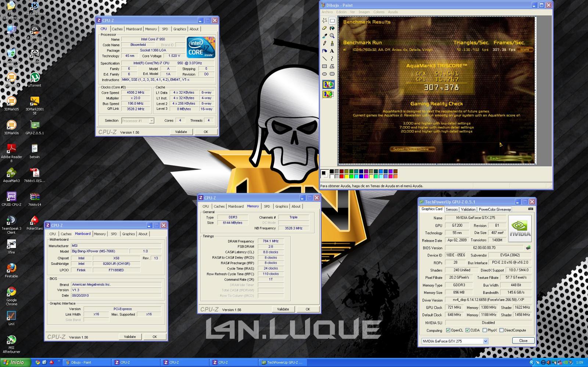Open Graphics tab in CPU-Z Mainboard window
Viewport: 588px width, 367px height.
click(128, 234)
